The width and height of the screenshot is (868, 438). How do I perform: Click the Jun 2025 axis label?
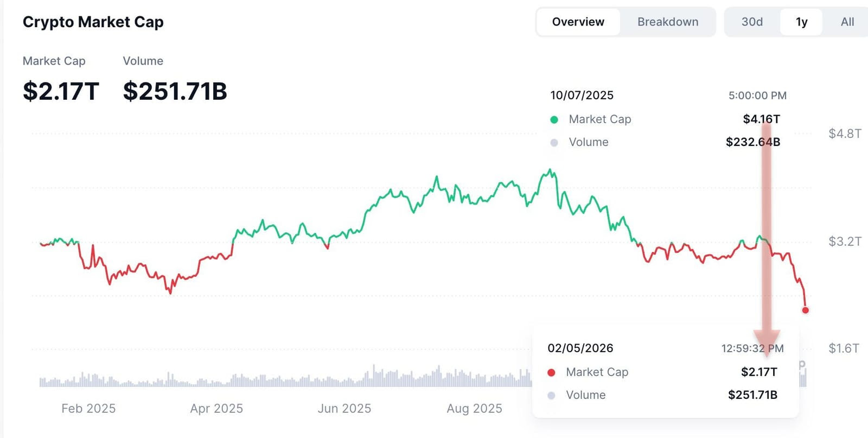coord(344,408)
